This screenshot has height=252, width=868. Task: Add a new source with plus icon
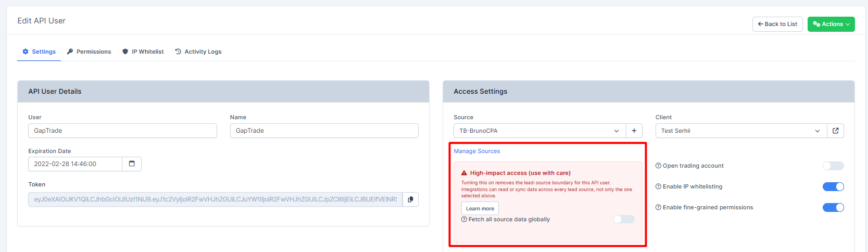pos(634,131)
